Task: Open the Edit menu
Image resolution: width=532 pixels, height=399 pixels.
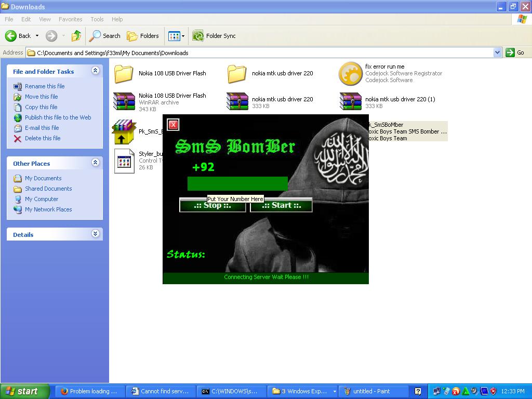Action: click(26, 19)
